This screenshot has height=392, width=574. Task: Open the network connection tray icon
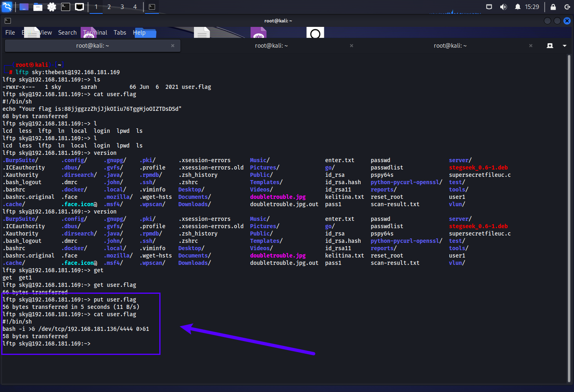[489, 7]
